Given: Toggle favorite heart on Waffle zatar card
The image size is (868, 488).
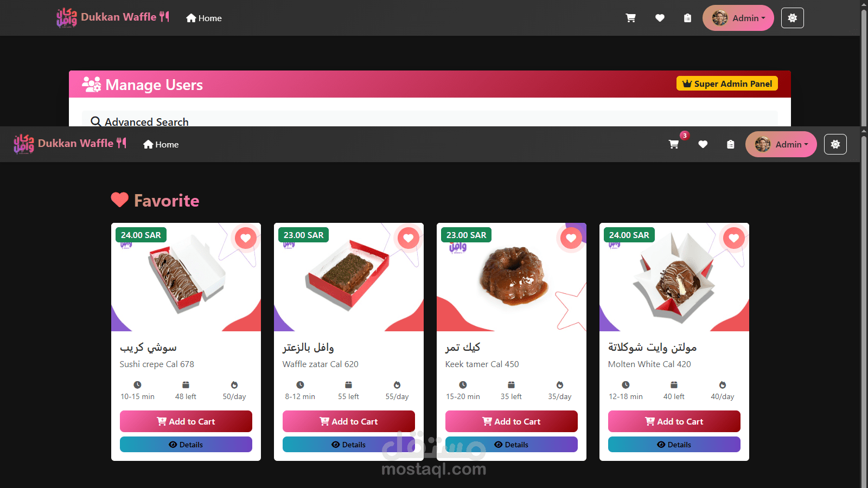Looking at the screenshot, I should (x=409, y=238).
